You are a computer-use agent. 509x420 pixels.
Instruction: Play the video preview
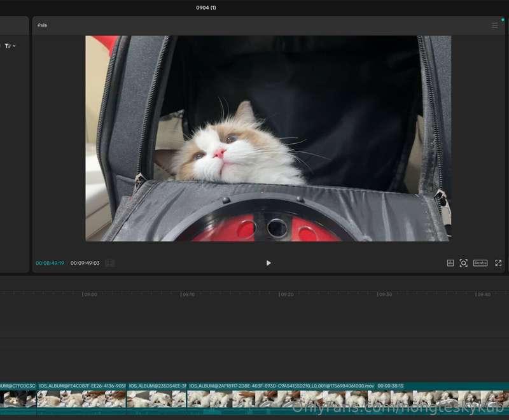pos(268,263)
